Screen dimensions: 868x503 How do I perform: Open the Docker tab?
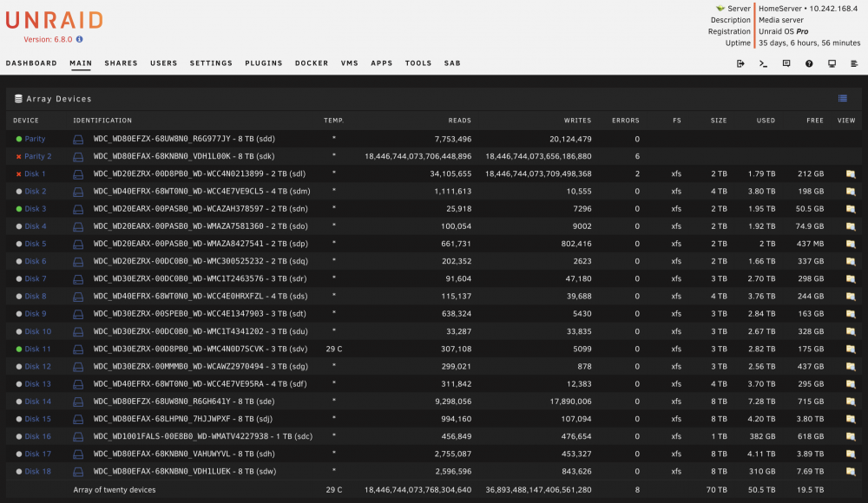pos(312,63)
